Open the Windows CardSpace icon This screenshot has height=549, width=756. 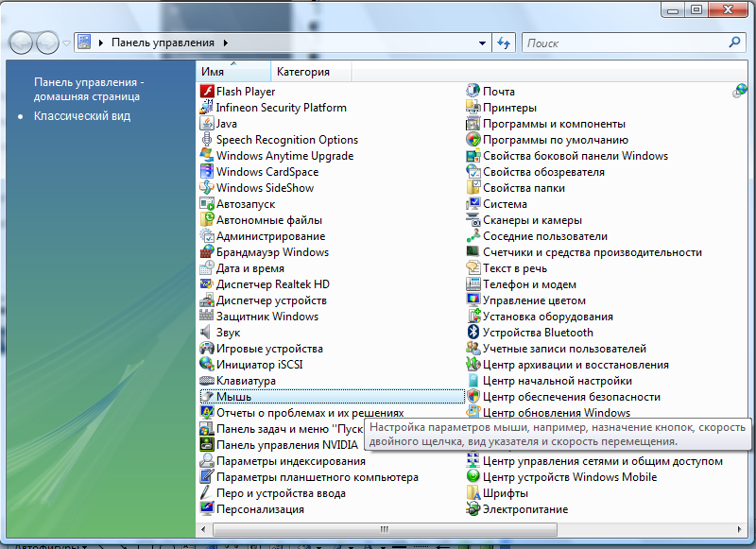pyautogui.click(x=207, y=172)
